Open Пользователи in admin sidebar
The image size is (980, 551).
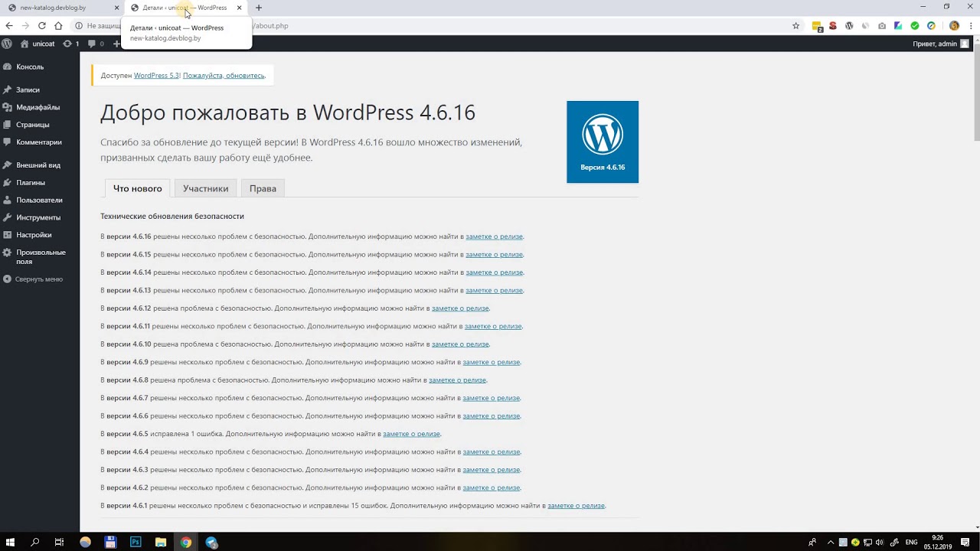click(x=40, y=200)
